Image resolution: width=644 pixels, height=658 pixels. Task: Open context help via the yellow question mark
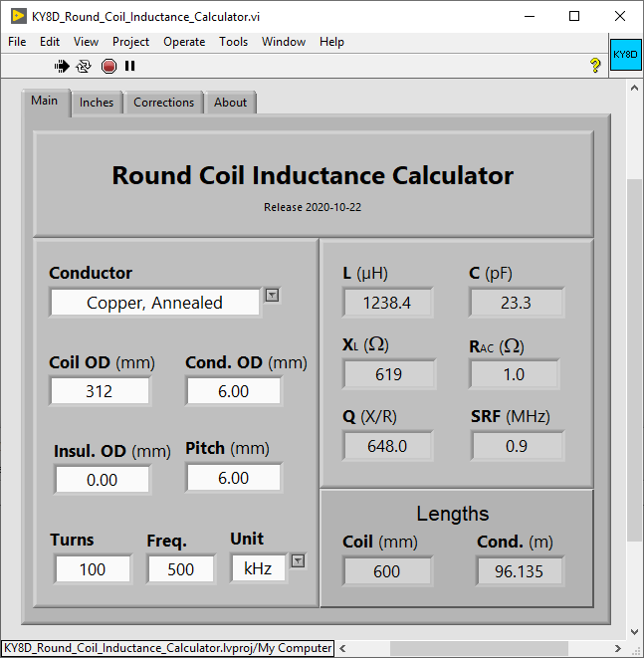595,66
